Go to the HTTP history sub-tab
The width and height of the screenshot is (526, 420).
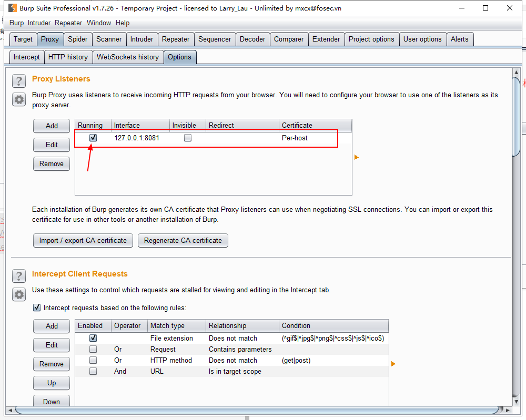(x=68, y=57)
